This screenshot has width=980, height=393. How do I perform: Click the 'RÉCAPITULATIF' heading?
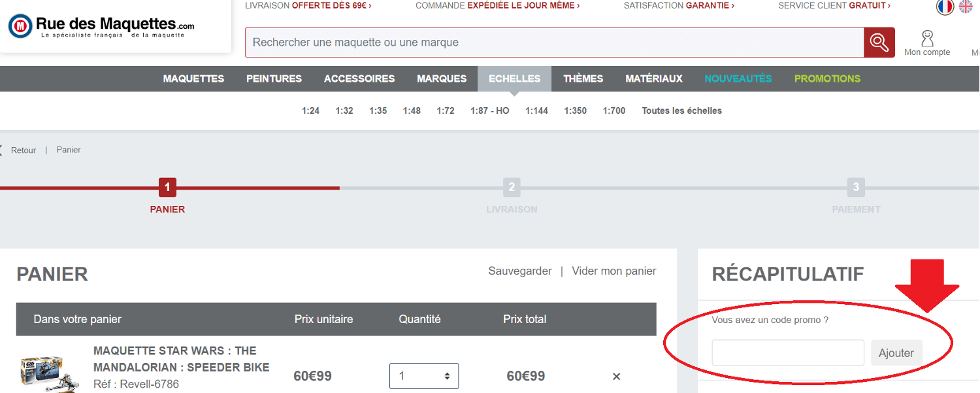click(788, 274)
